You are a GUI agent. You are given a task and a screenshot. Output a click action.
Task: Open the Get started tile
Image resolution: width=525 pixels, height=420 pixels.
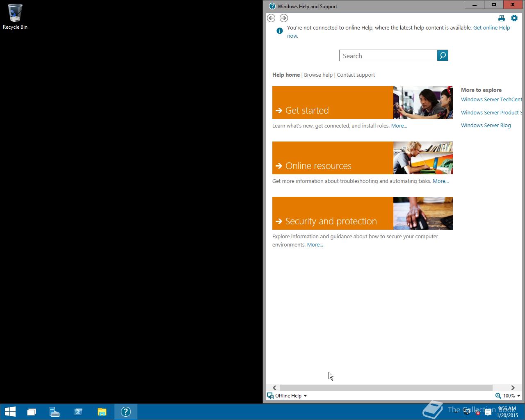point(333,103)
